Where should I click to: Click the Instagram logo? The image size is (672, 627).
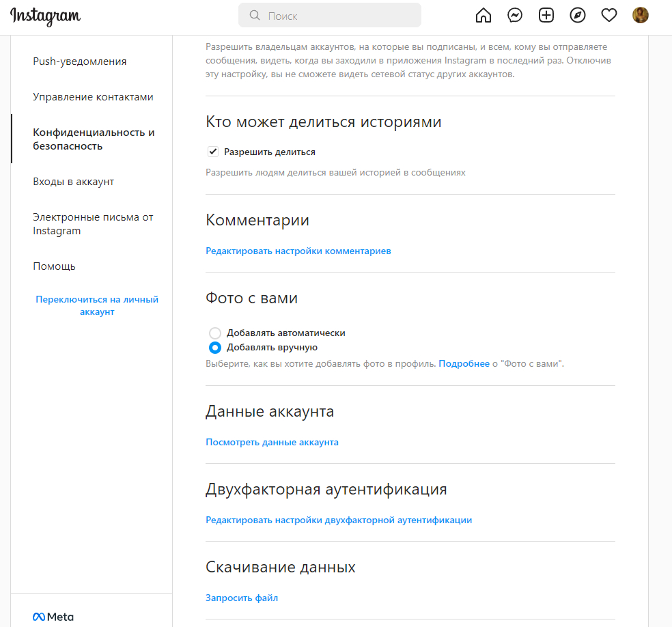pyautogui.click(x=45, y=16)
